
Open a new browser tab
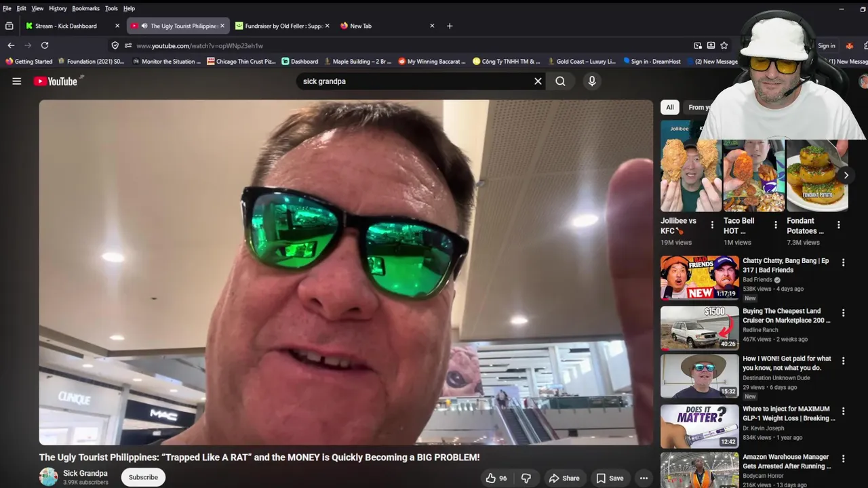click(450, 26)
